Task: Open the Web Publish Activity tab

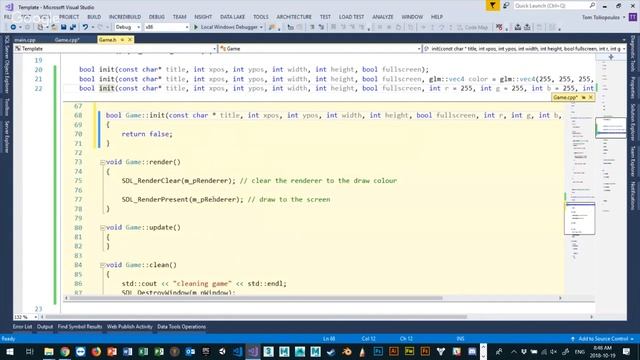Action: [129, 327]
